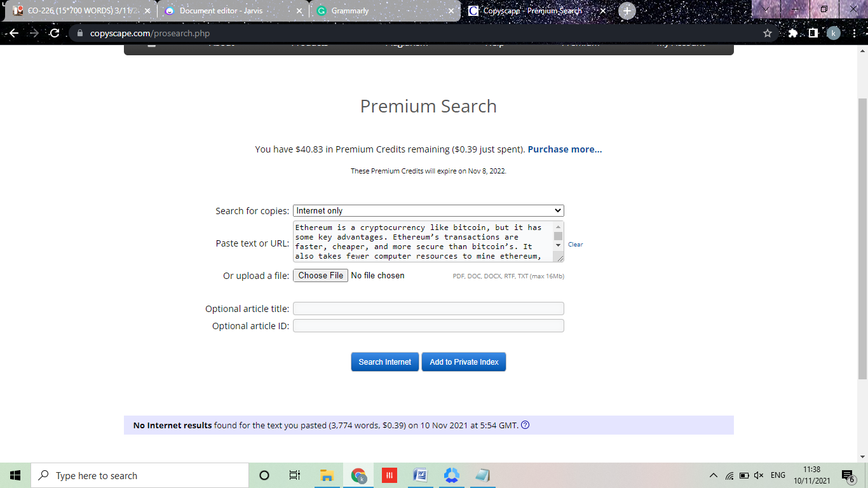View site information via the padlock icon

[79, 33]
